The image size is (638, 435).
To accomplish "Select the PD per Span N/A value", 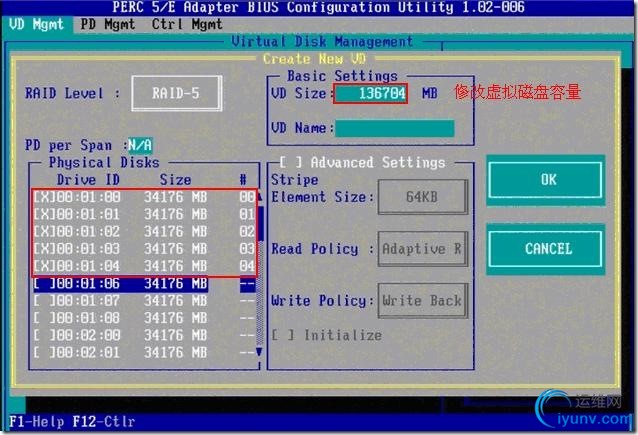I will click(x=140, y=145).
